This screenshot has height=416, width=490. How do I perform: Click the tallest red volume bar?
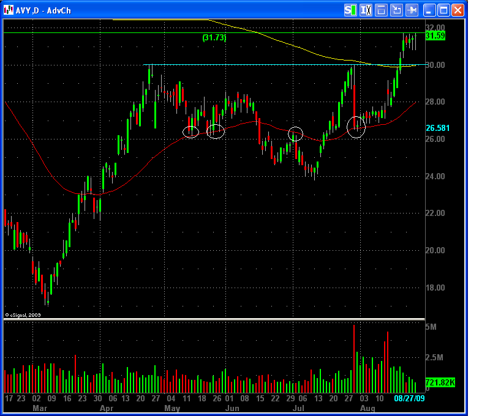pyautogui.click(x=354, y=359)
